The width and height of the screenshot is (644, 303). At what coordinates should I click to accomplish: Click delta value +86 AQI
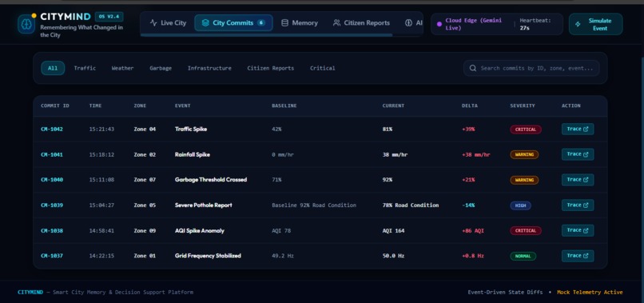[473, 230]
